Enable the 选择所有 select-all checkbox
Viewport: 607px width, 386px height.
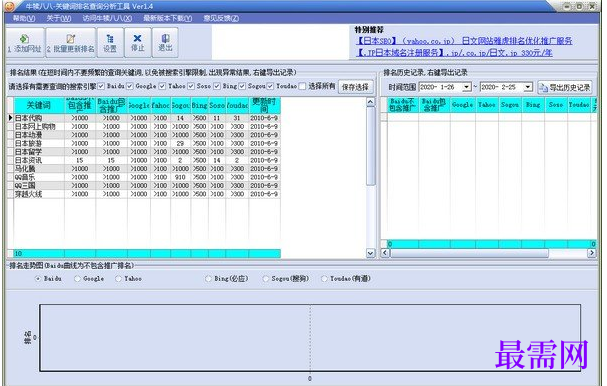tap(302, 86)
